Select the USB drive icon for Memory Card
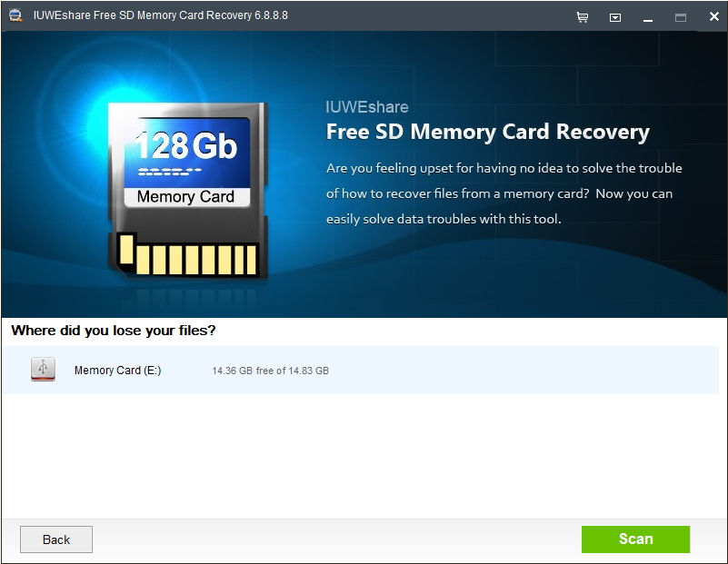The width and height of the screenshot is (728, 564). click(x=44, y=370)
